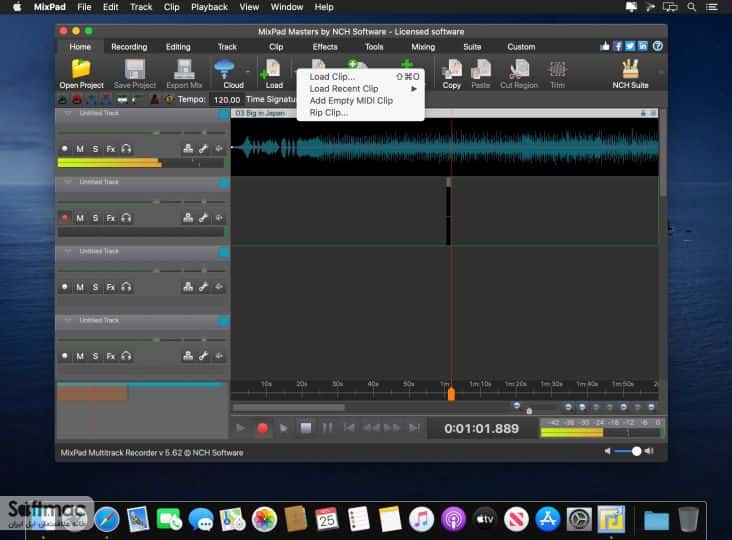The image size is (732, 540).
Task: Click the go-to-start transport button
Action: coord(349,428)
